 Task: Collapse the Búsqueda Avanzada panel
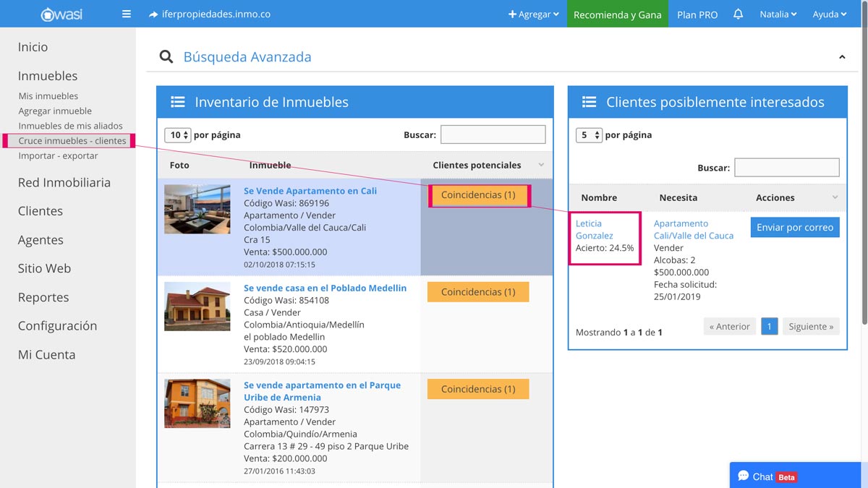[842, 57]
